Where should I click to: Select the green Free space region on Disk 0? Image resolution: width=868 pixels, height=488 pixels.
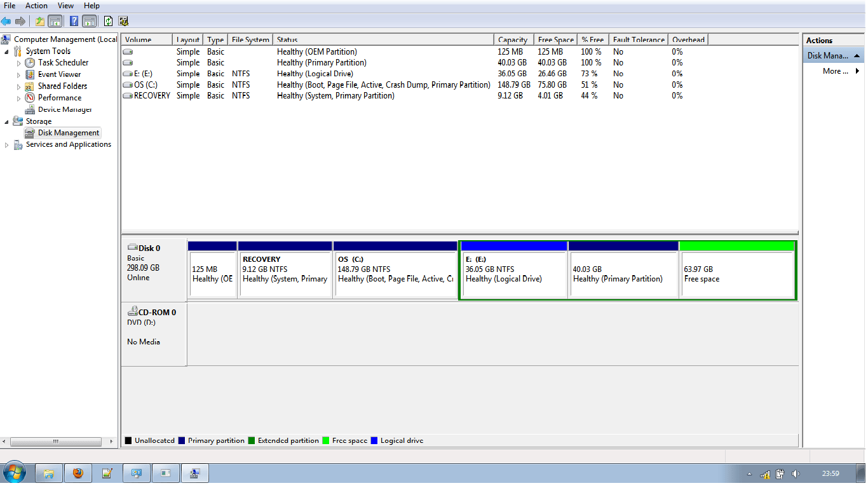click(x=737, y=269)
